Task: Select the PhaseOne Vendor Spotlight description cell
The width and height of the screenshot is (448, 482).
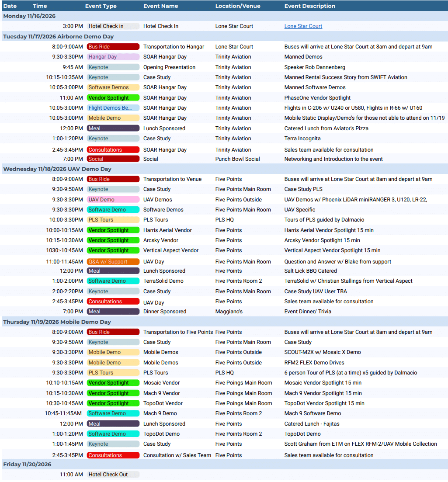Action: coord(317,98)
